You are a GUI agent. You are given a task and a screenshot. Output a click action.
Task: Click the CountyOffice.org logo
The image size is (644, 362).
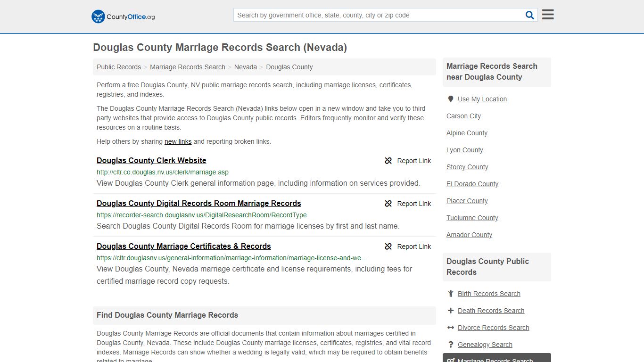pyautogui.click(x=123, y=16)
